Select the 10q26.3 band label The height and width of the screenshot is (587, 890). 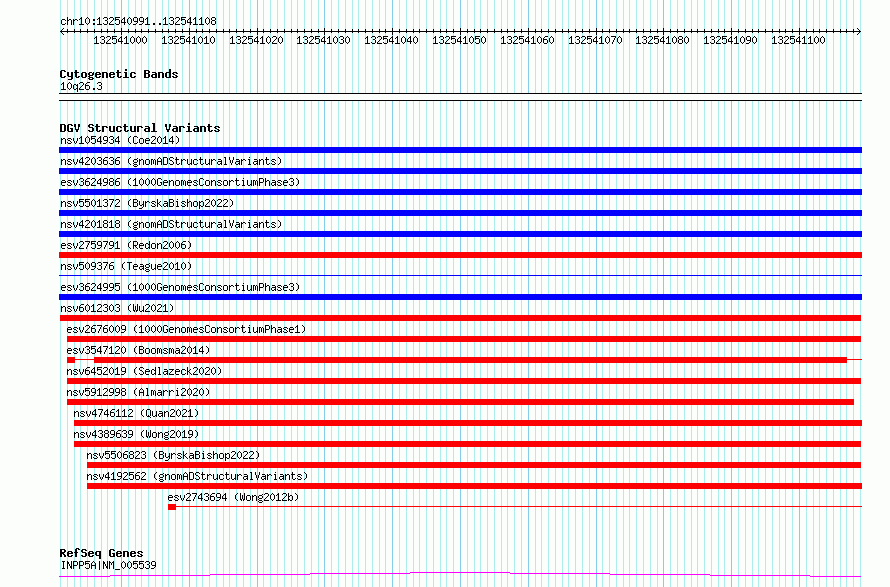click(x=81, y=86)
